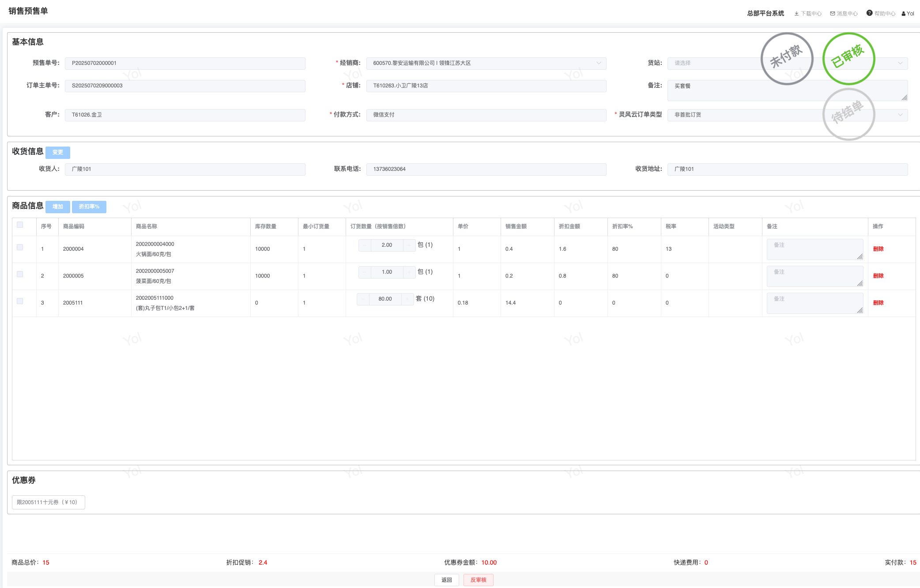Check the row for product 2000004
The image size is (920, 588).
[x=20, y=247]
